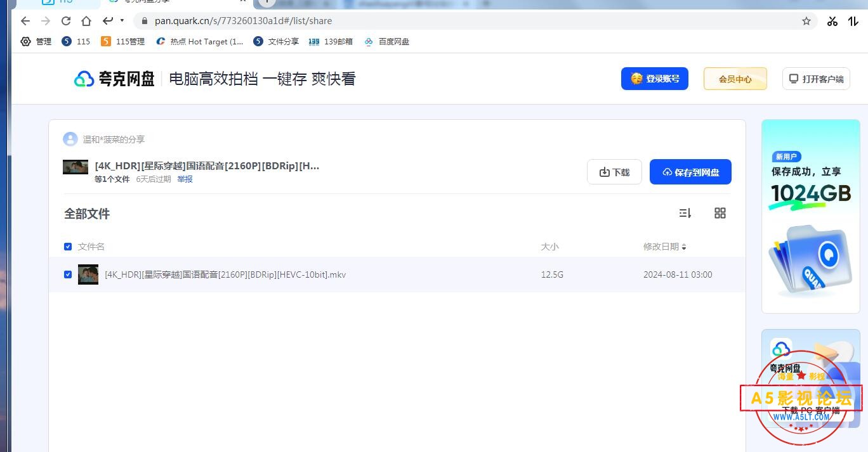Click the padlock site info icon
868x452 pixels.
[145, 21]
